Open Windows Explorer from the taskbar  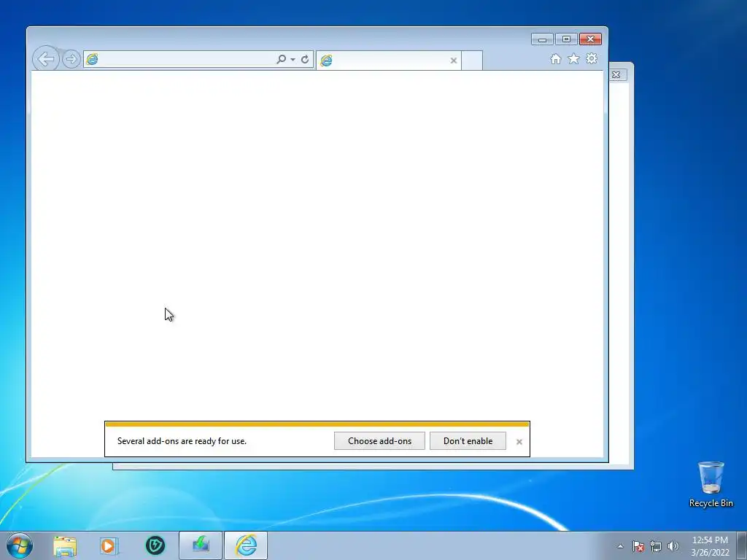coord(65,545)
